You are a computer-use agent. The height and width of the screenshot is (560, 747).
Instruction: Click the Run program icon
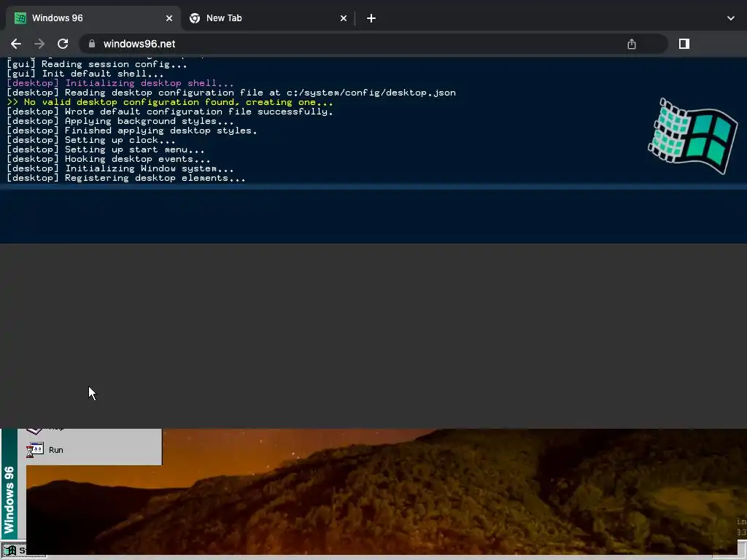[35, 449]
